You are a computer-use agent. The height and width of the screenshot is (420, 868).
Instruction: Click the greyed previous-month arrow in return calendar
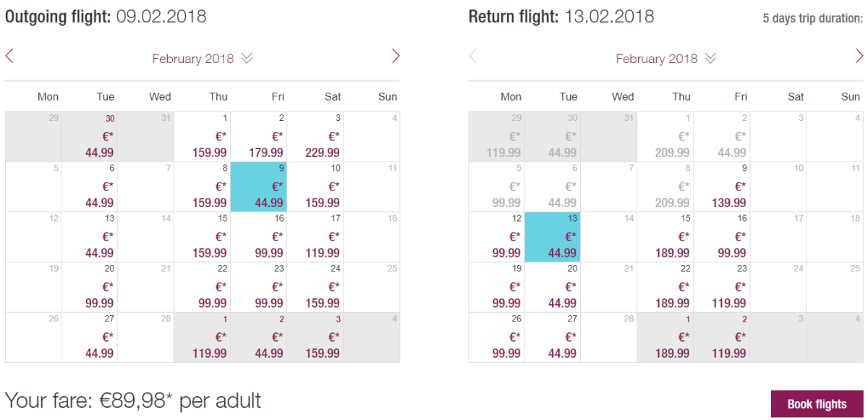pos(473,56)
